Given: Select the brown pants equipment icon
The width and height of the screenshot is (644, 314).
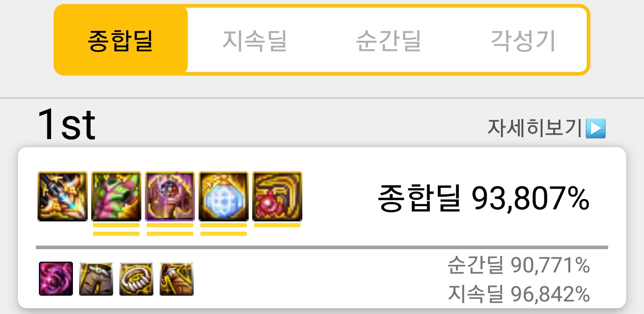Looking at the screenshot, I should click(96, 279).
